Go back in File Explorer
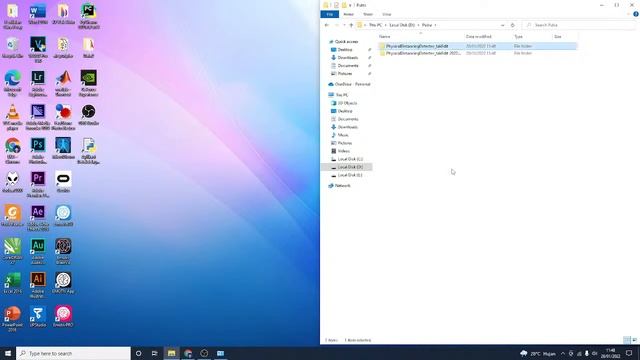This screenshot has width=640, height=360. 327,25
